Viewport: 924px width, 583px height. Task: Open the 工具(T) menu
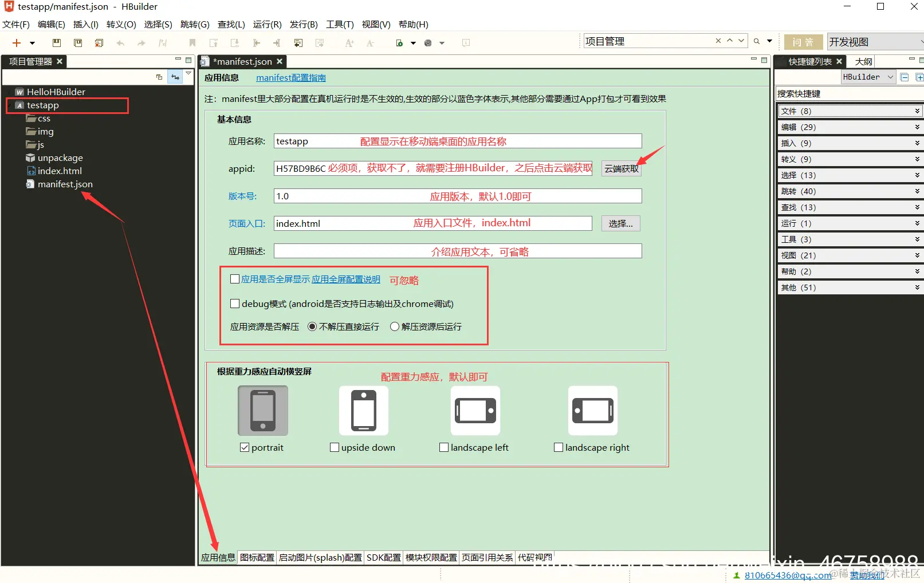pyautogui.click(x=339, y=24)
